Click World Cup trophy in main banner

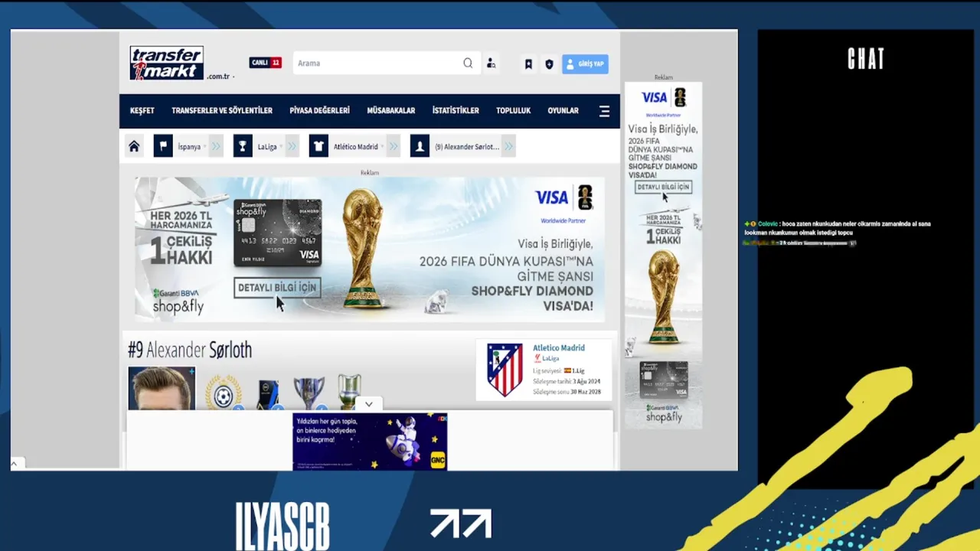point(363,248)
